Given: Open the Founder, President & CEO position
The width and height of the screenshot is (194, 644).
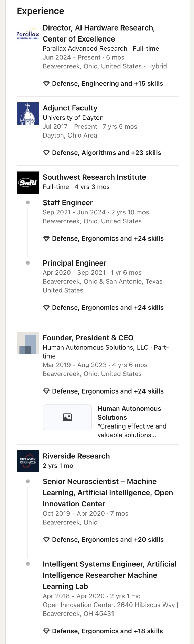Looking at the screenshot, I should pyautogui.click(x=88, y=338).
